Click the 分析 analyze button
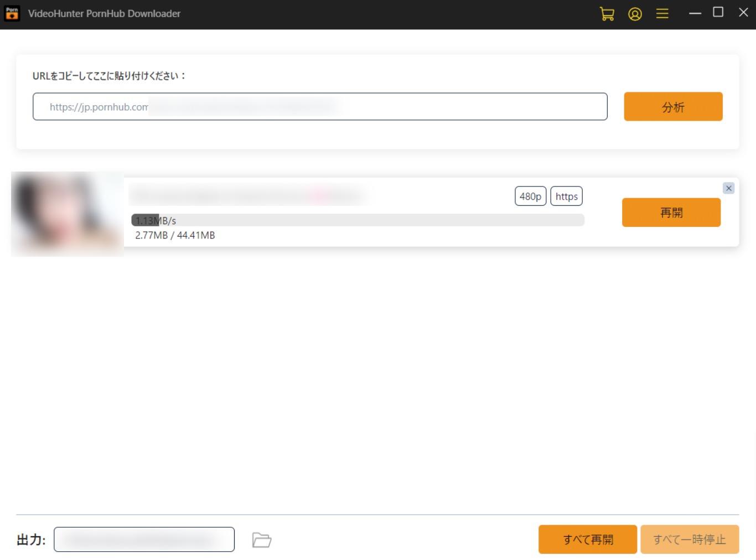Screen dimensions: 756x560 673,106
